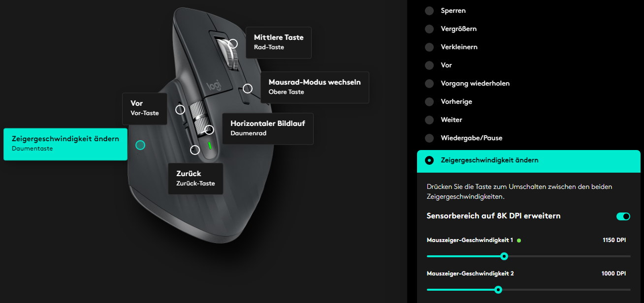Click the highlighted Zeigergeschwindigkeit ändern Daumentaste card
This screenshot has height=303, width=644.
65,144
